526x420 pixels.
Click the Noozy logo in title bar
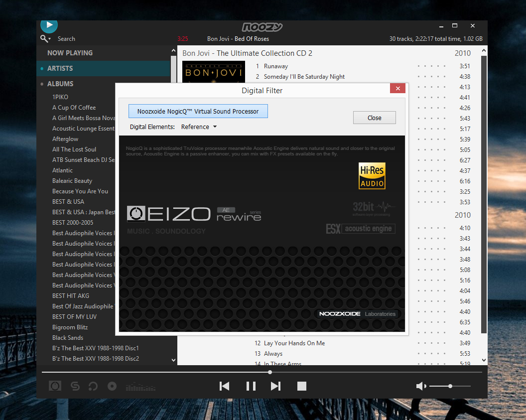(x=263, y=27)
